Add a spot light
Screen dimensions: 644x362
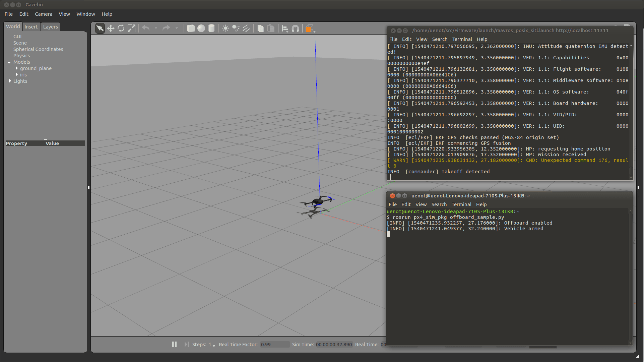tap(236, 28)
